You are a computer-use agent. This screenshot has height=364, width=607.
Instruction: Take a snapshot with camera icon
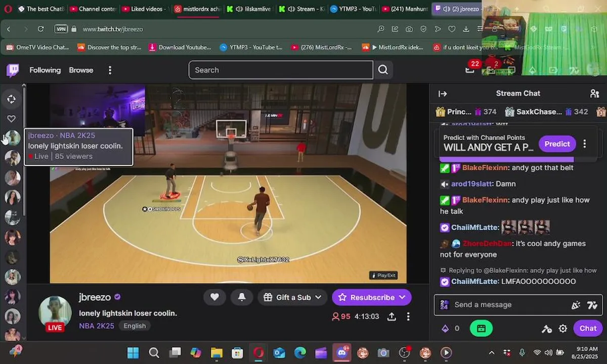tap(409, 29)
